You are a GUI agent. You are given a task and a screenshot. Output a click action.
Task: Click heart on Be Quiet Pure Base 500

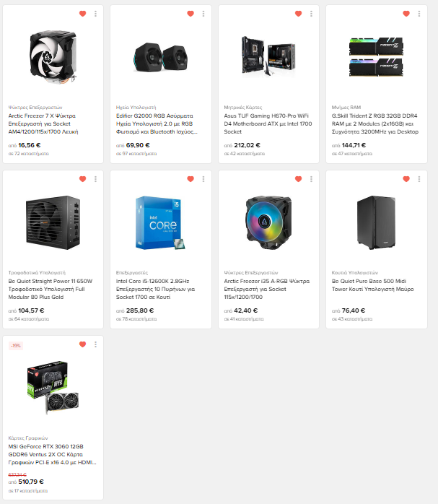tap(406, 179)
